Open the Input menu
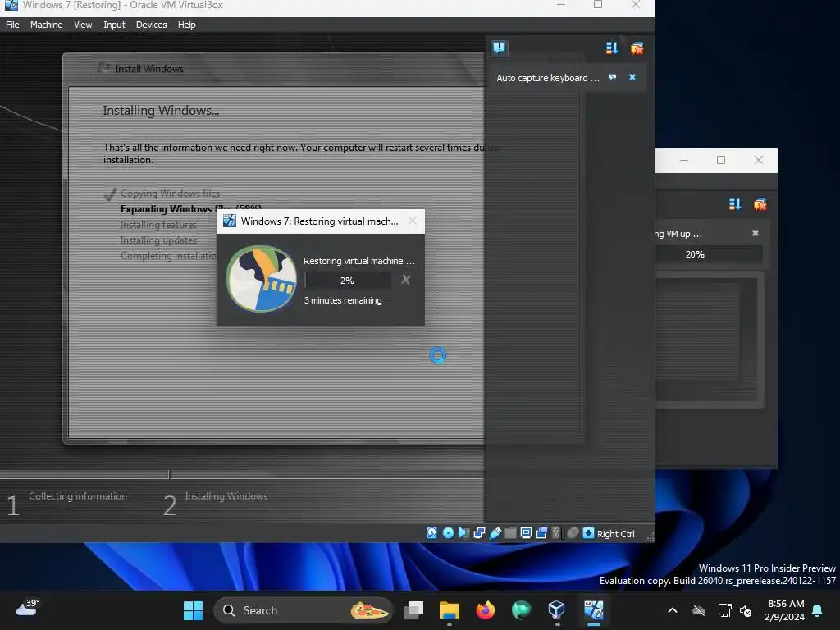 [x=114, y=25]
